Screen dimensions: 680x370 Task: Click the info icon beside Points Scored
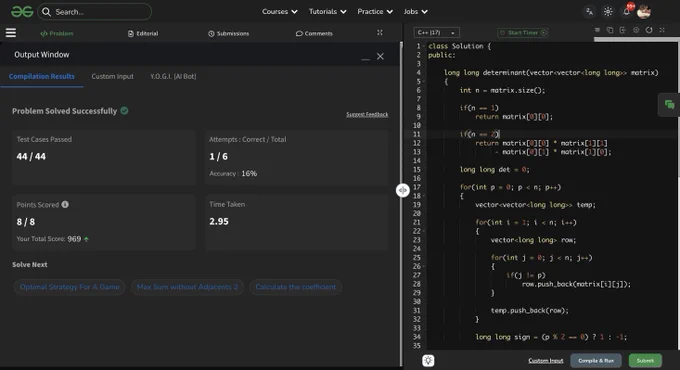click(65, 204)
